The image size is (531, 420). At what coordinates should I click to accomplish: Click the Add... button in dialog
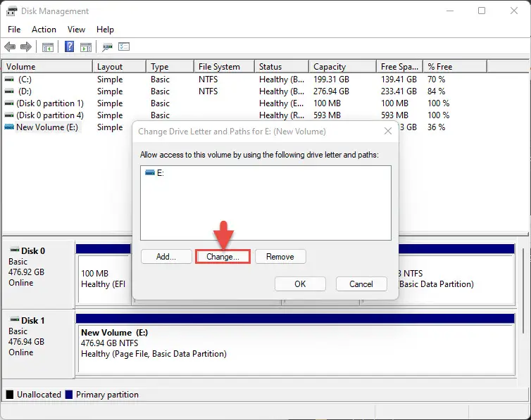coord(166,257)
